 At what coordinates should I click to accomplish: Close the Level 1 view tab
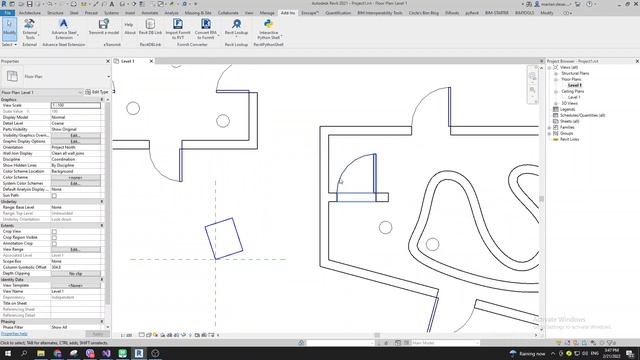click(151, 61)
